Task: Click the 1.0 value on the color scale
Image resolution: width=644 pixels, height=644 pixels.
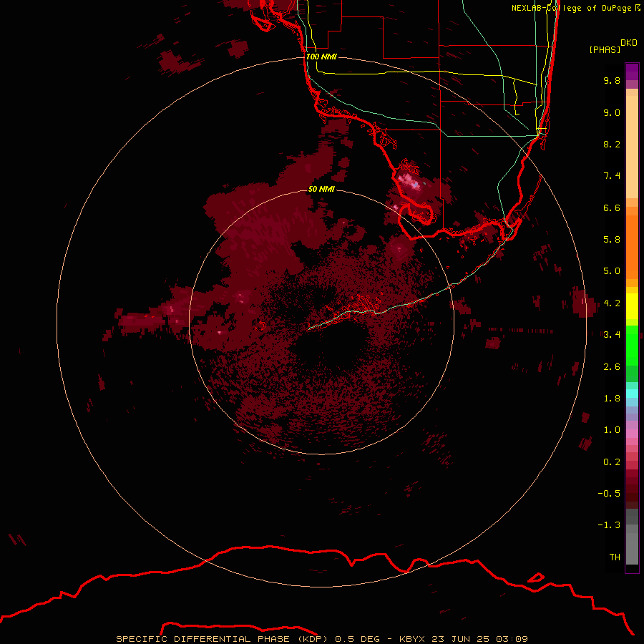Action: 612,430
